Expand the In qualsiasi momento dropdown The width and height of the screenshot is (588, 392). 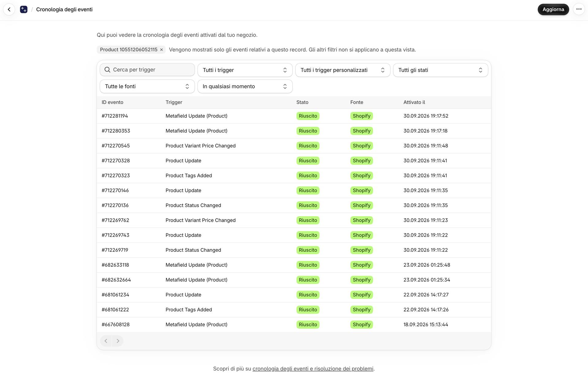(245, 86)
